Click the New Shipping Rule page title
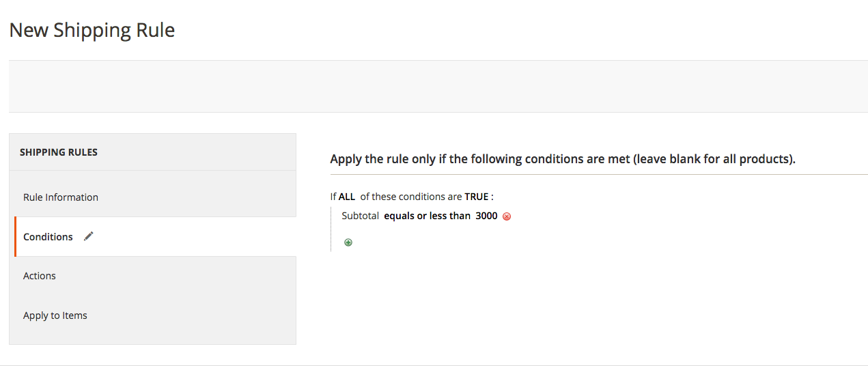The image size is (868, 366). pos(92,31)
